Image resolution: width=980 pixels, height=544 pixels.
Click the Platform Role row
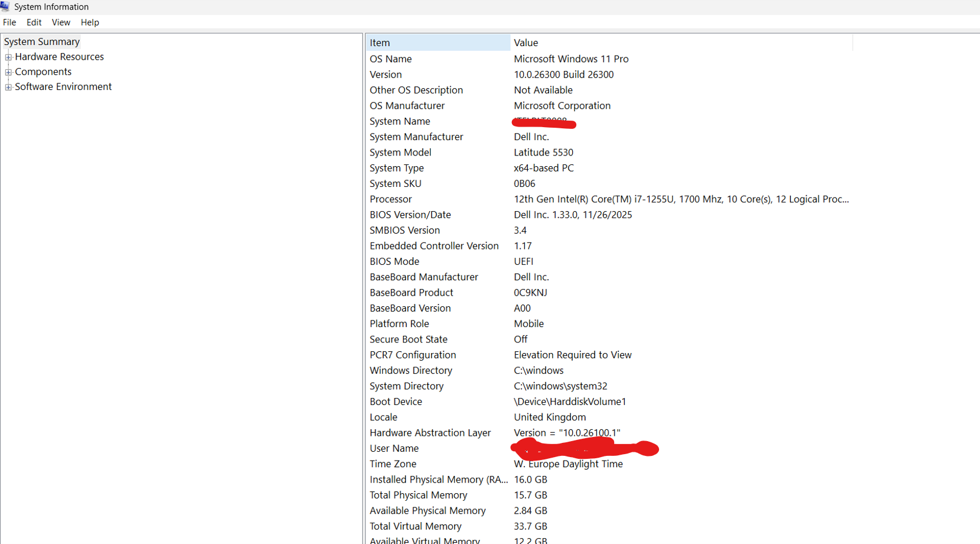609,323
